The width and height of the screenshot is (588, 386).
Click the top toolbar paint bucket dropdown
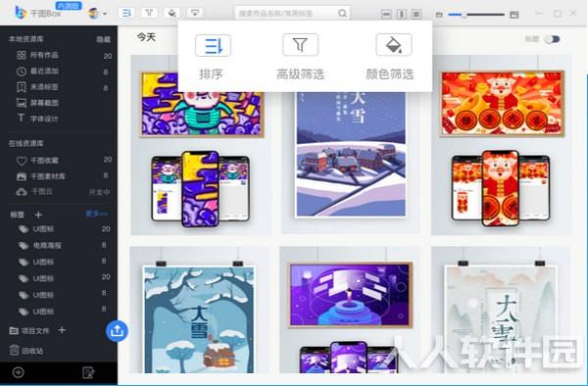(x=171, y=13)
